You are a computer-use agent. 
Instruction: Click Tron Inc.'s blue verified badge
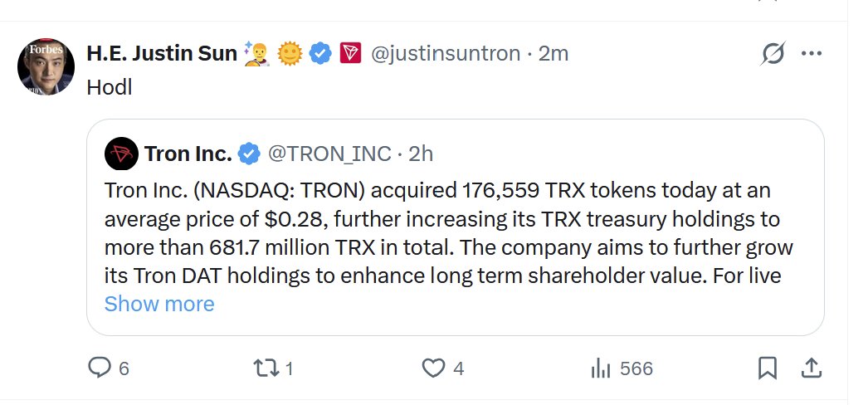249,154
